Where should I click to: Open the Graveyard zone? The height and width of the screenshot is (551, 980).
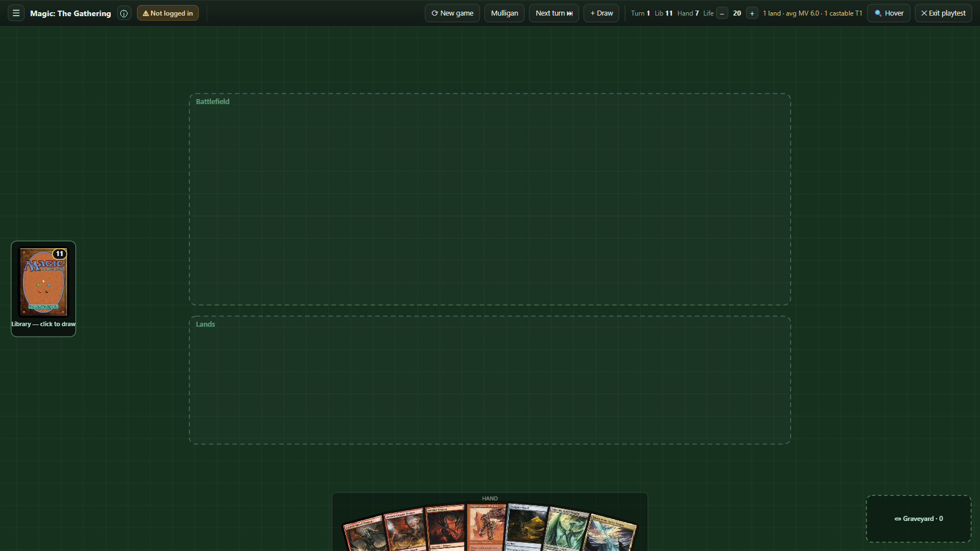point(919,519)
